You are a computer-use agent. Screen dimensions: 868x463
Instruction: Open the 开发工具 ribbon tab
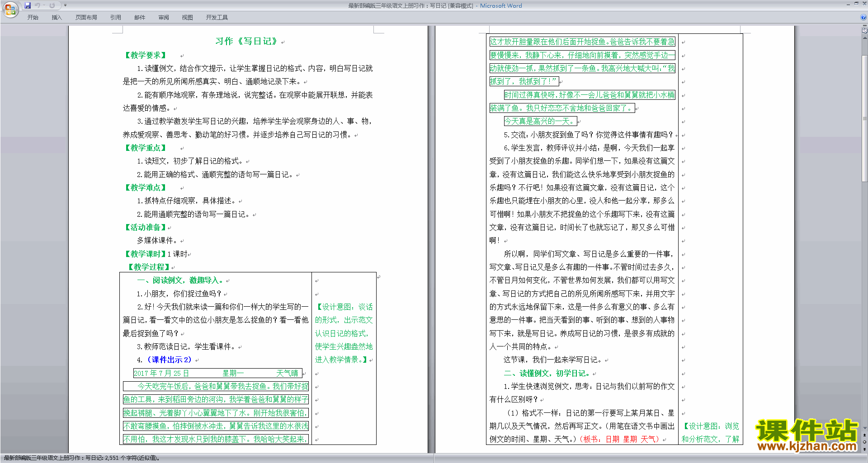(217, 18)
